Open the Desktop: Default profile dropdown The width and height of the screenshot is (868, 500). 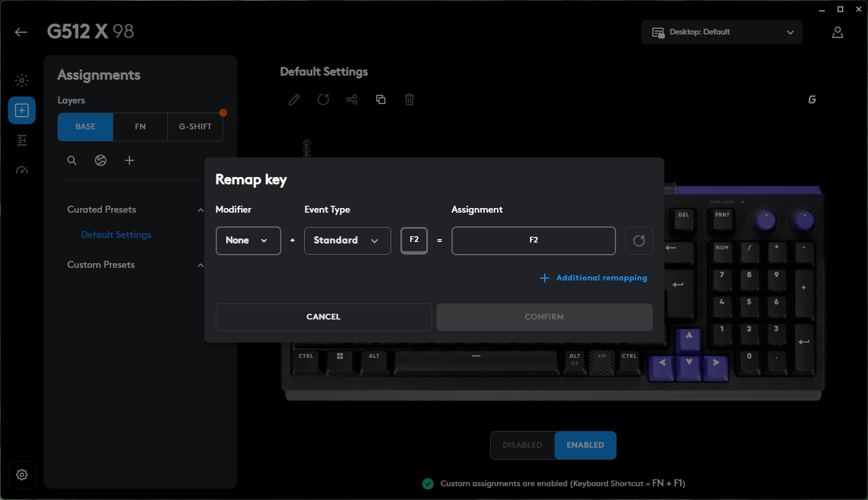722,32
